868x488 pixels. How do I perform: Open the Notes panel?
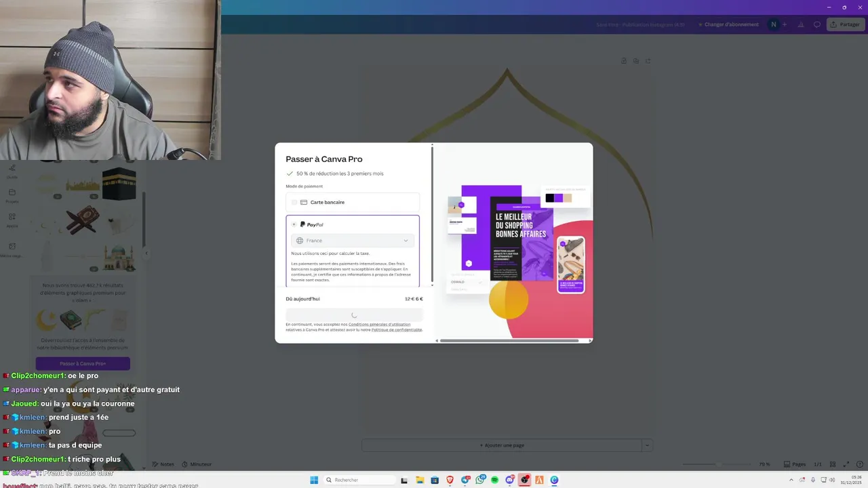coord(163,464)
